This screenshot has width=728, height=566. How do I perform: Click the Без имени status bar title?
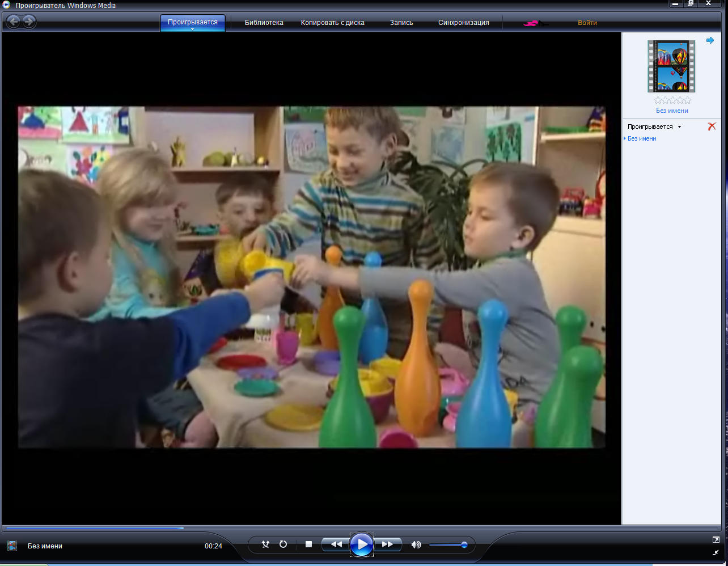(x=45, y=546)
